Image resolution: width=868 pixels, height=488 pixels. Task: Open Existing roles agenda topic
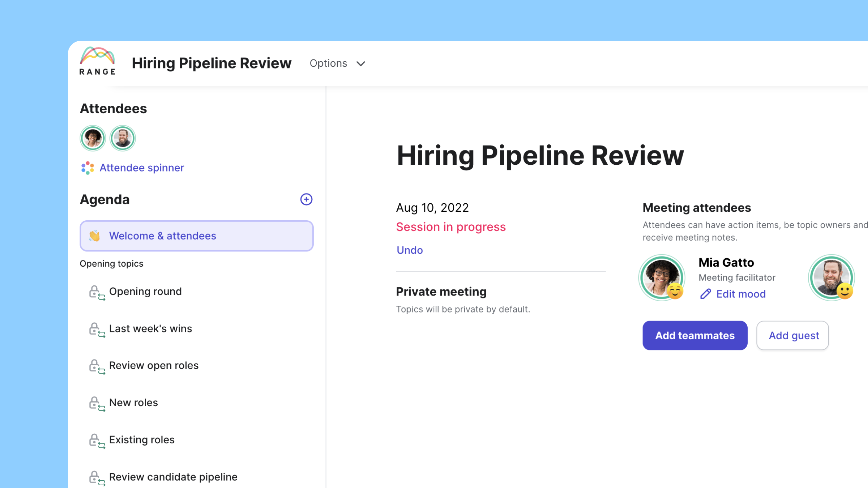click(142, 440)
